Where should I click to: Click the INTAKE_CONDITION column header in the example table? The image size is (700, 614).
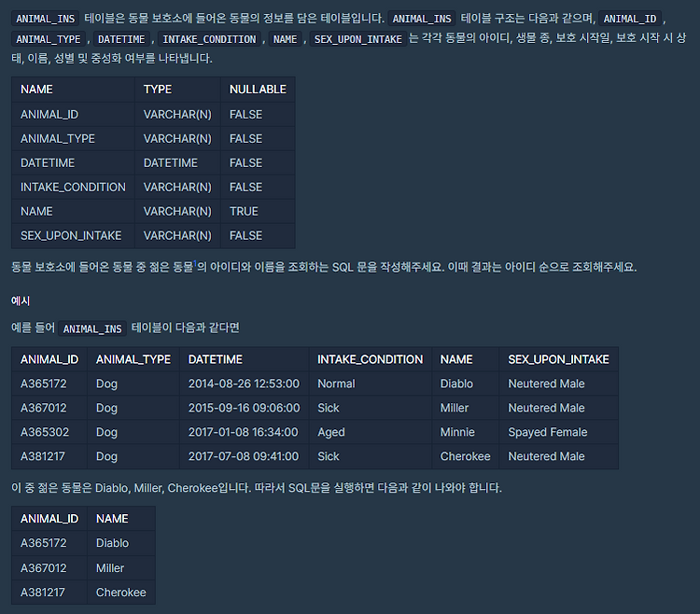click(371, 359)
